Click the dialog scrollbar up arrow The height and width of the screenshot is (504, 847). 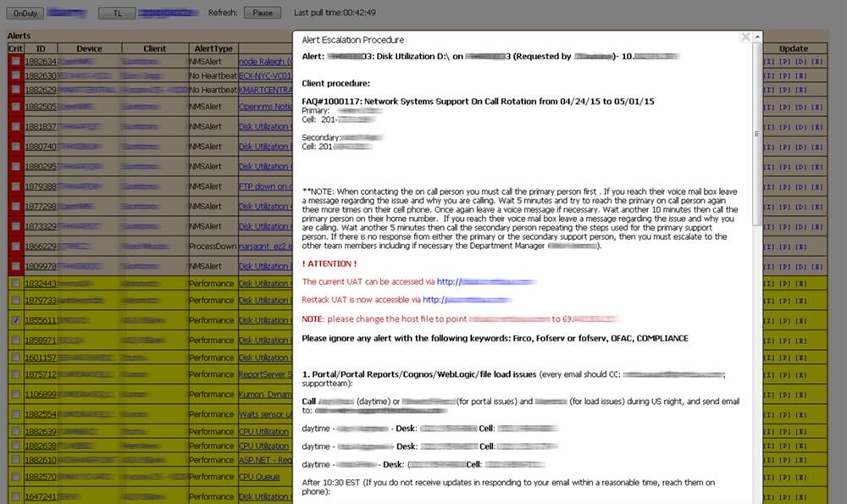(757, 36)
